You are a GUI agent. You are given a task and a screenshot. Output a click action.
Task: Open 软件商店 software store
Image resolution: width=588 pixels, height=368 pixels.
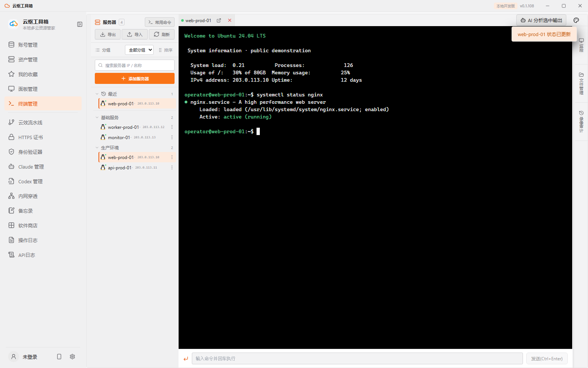[43, 226]
